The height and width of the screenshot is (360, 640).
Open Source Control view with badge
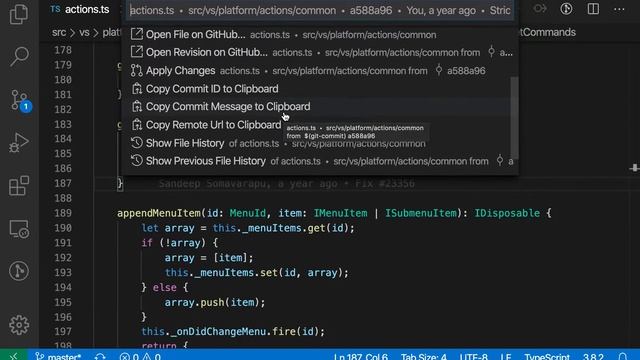pyautogui.click(x=20, y=101)
